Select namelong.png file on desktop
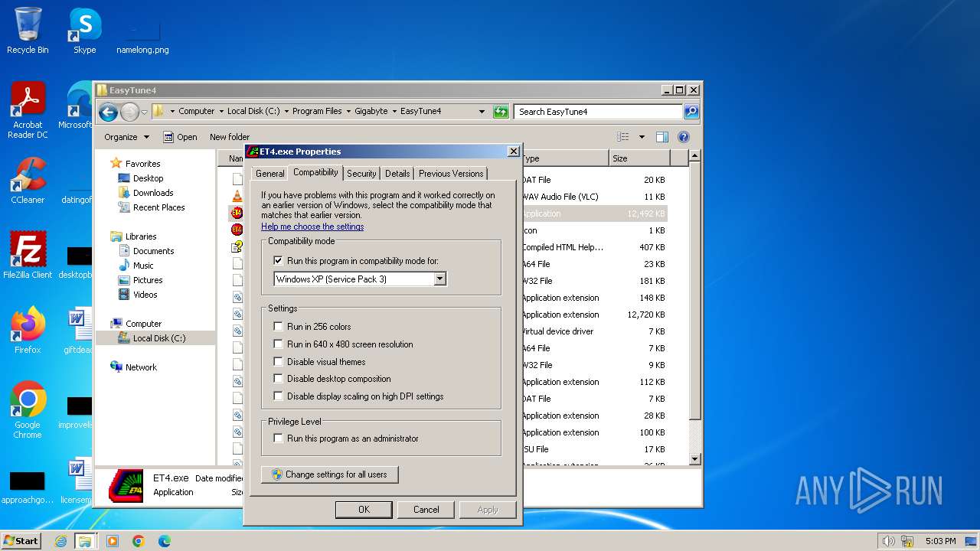The height and width of the screenshot is (551, 980). point(142,37)
